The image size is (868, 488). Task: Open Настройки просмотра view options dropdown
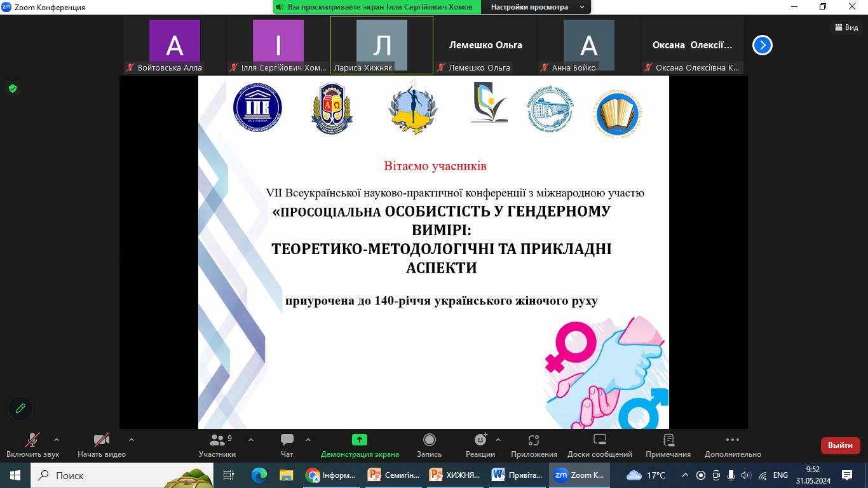click(538, 7)
